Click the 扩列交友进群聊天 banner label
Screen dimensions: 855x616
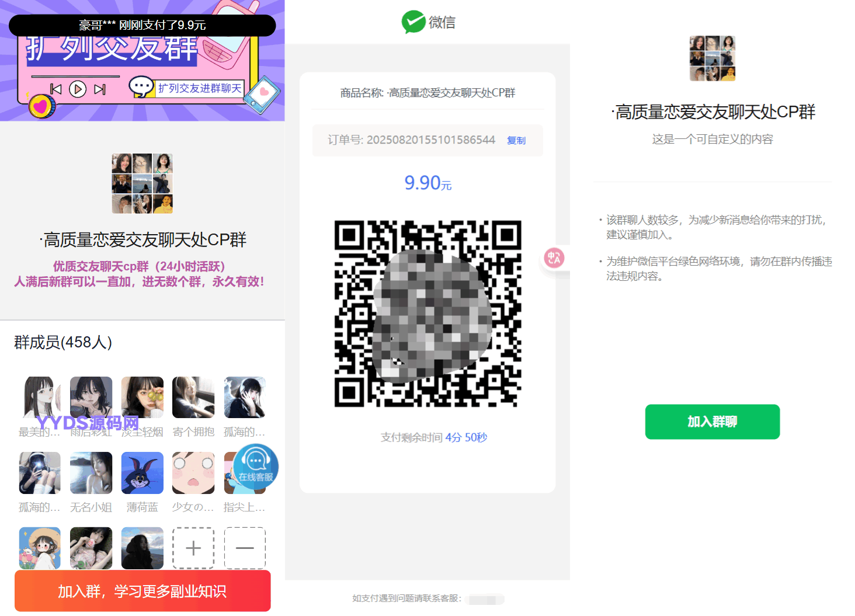[200, 88]
